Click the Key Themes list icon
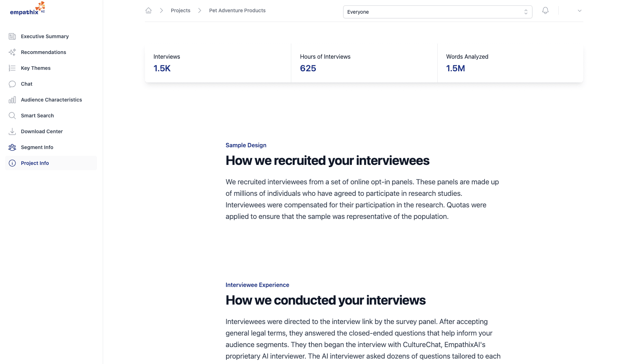This screenshot has height=364, width=624. (x=12, y=68)
